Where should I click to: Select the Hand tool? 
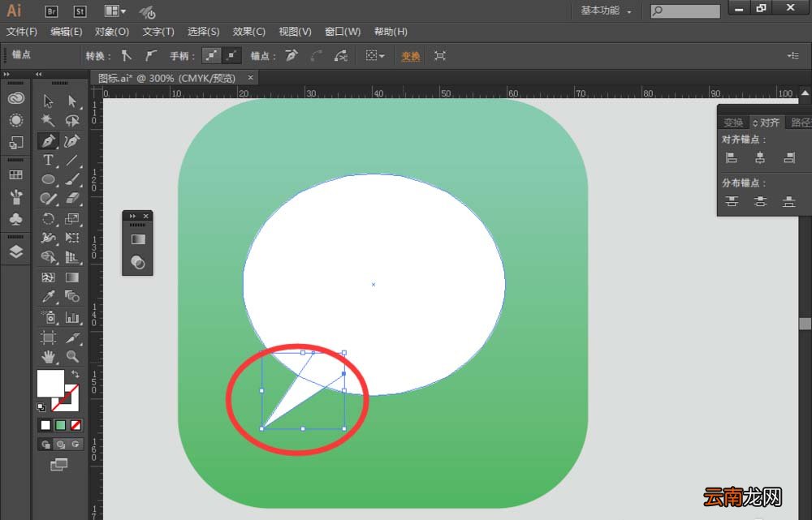pyautogui.click(x=48, y=356)
